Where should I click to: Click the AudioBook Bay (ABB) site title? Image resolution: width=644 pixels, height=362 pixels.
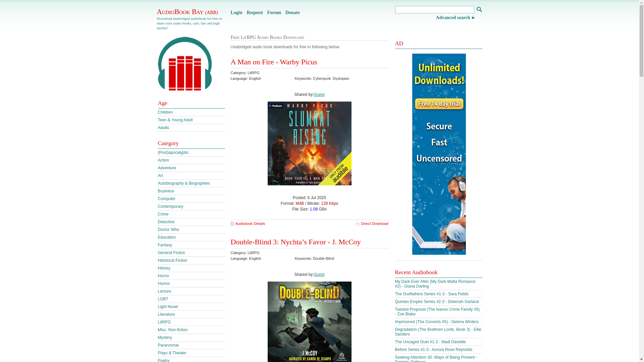pyautogui.click(x=187, y=12)
